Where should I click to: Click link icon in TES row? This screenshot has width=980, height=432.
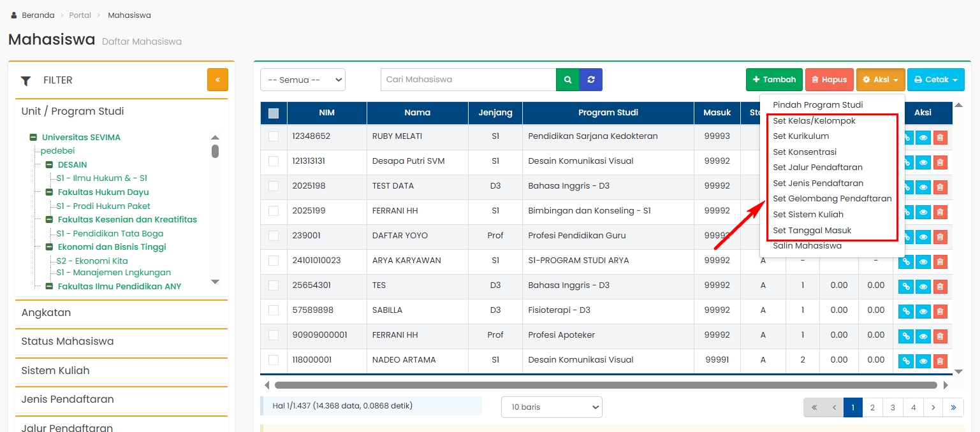click(x=905, y=286)
